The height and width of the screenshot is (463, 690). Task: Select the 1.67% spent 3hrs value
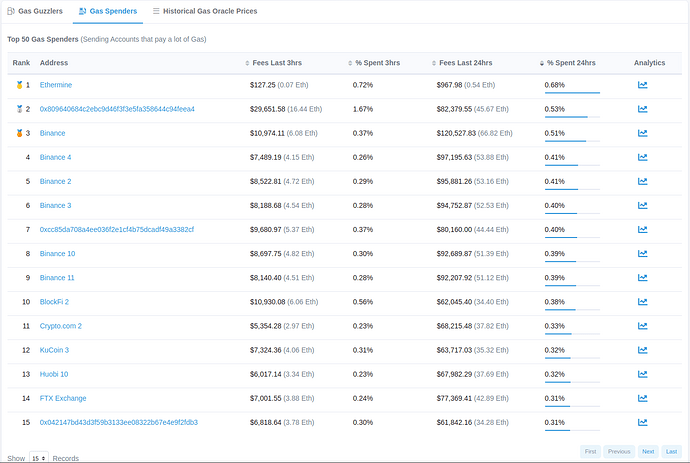point(363,109)
